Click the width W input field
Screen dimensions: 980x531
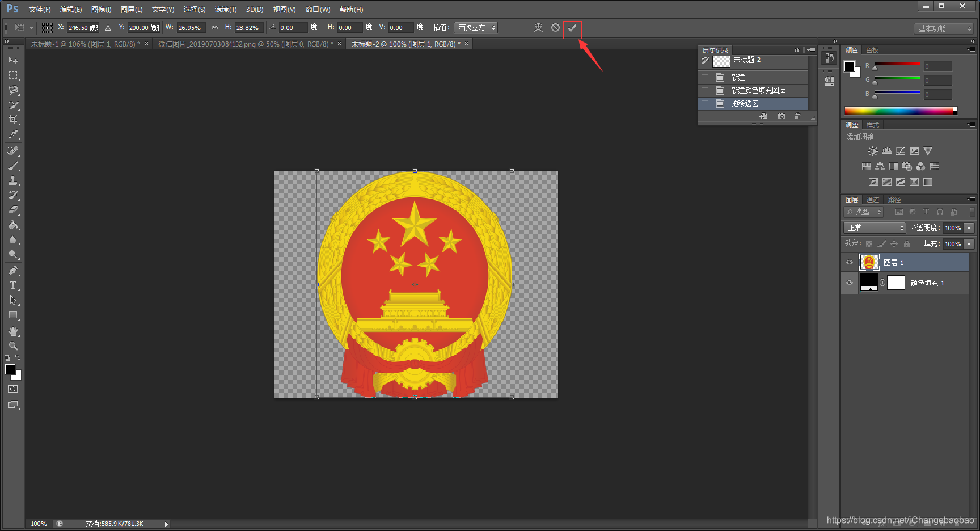click(x=192, y=28)
